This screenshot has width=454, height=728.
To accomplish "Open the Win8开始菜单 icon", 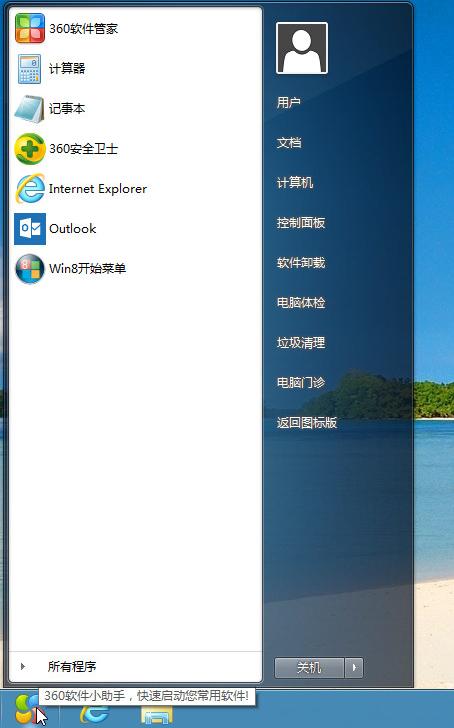I will [x=30, y=268].
